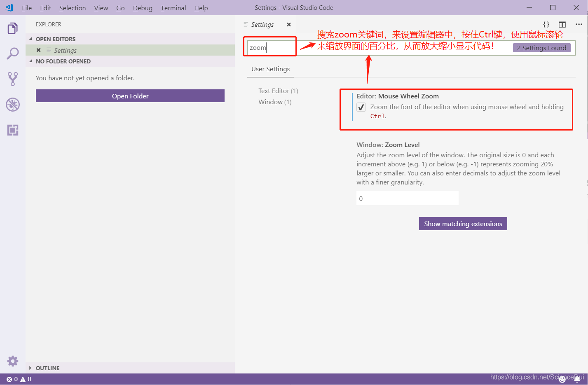This screenshot has height=385, width=588.
Task: Open the Search view in activity bar
Action: (13, 54)
